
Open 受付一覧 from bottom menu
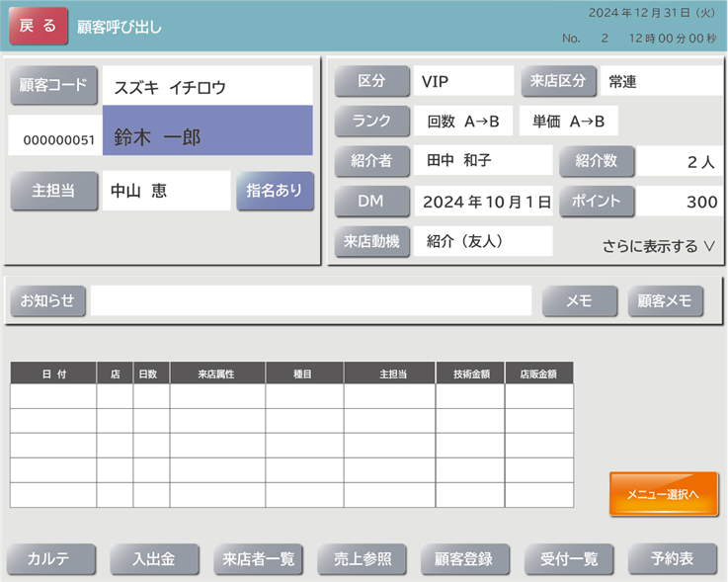[x=569, y=558]
